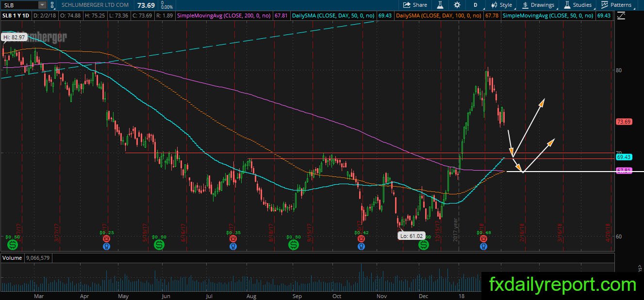
Task: Click the Mar label on time axis
Action: (x=38, y=296)
